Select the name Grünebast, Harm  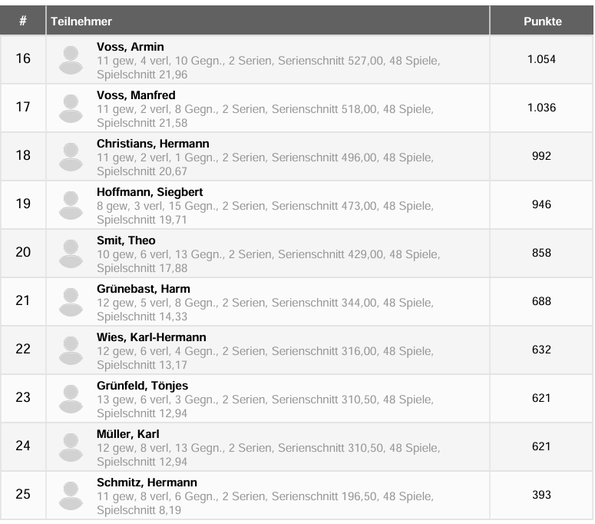pyautogui.click(x=143, y=289)
